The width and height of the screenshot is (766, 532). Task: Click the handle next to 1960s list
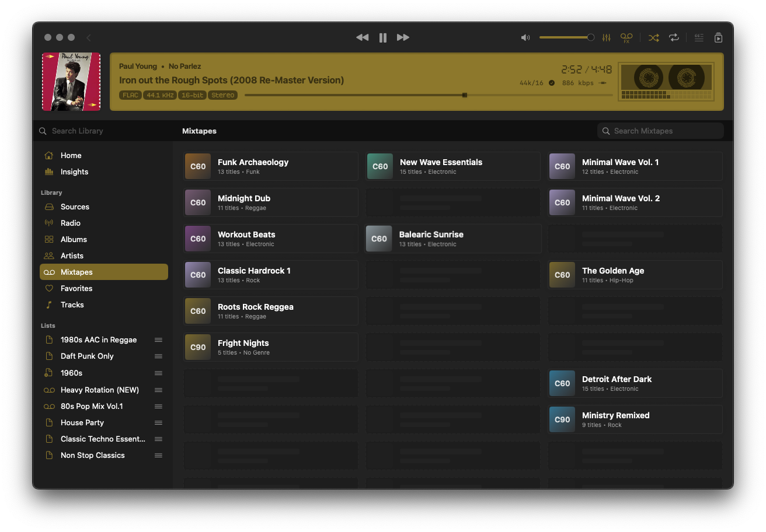pos(158,373)
